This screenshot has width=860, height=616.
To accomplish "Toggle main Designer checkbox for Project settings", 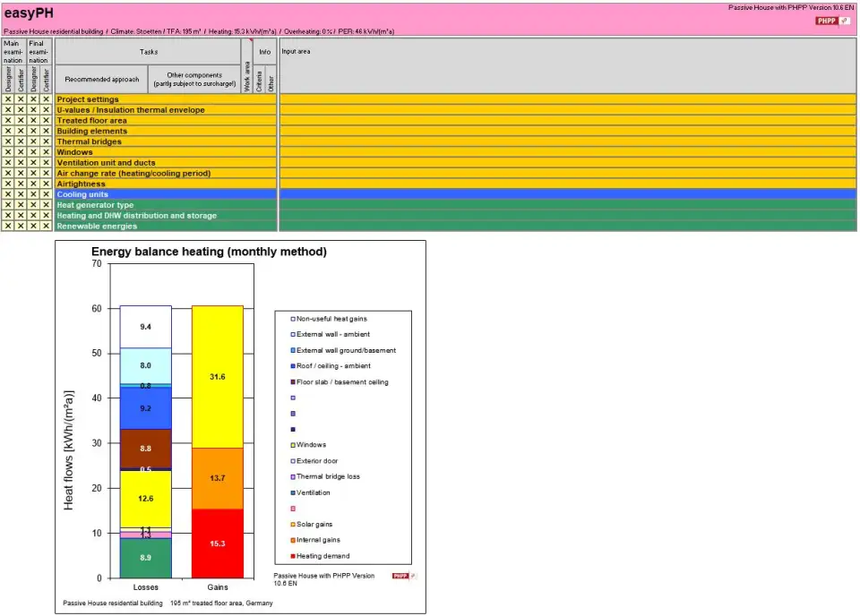I will pyautogui.click(x=8, y=99).
